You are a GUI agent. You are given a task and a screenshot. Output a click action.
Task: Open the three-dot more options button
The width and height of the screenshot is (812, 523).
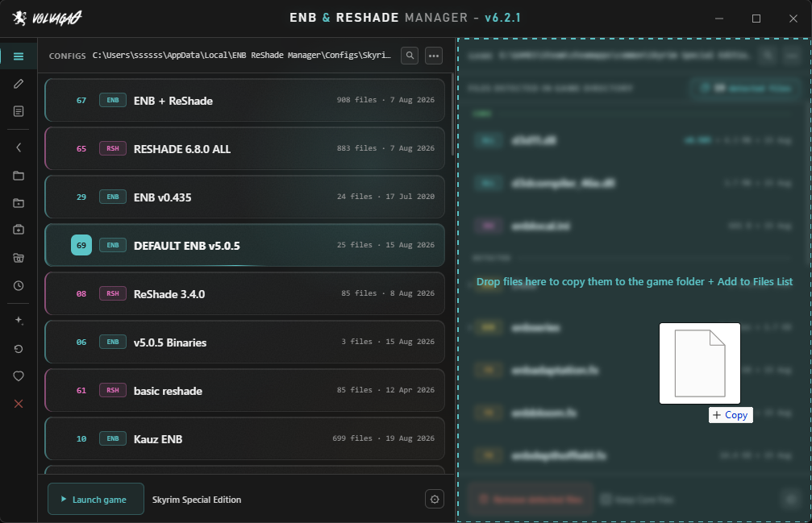(x=434, y=56)
